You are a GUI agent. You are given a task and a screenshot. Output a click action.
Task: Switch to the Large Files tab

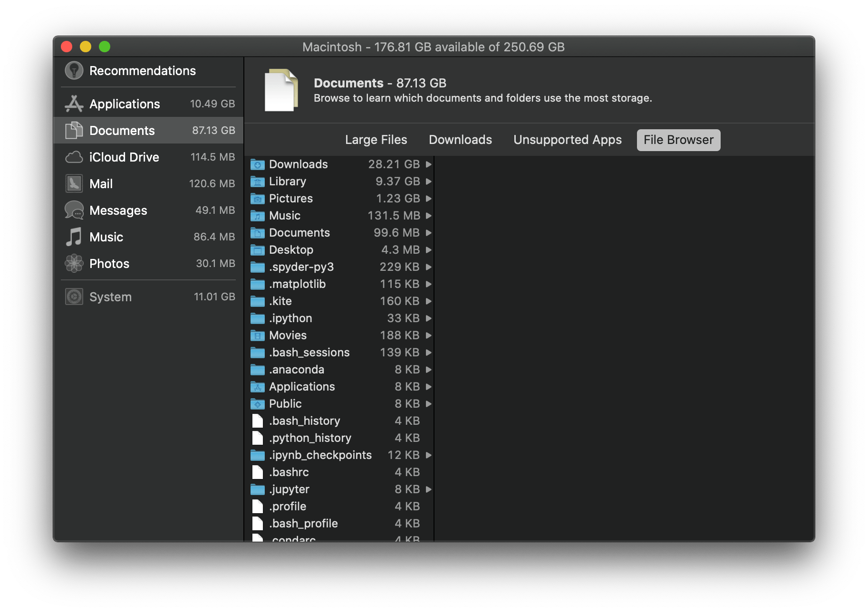pyautogui.click(x=376, y=139)
